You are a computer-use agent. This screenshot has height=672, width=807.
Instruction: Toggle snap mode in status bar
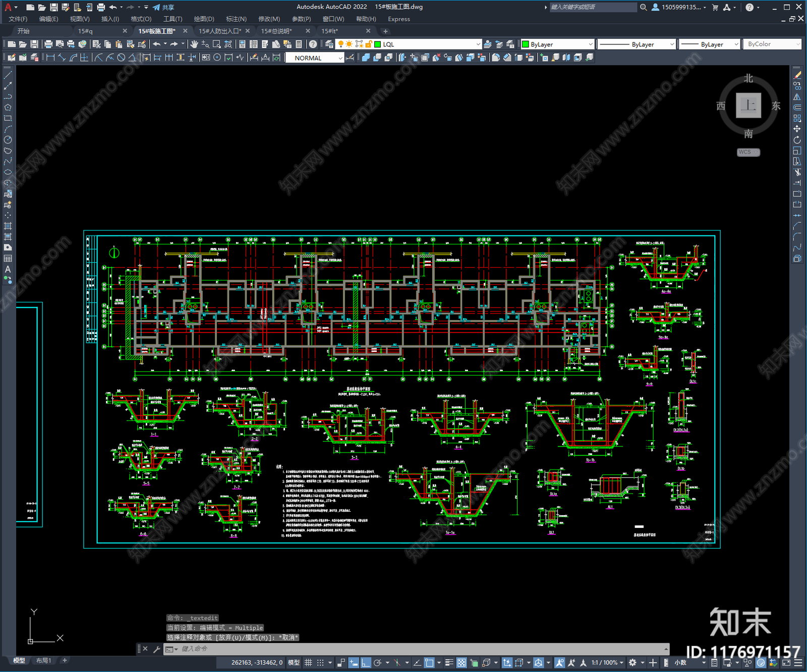pos(320,662)
